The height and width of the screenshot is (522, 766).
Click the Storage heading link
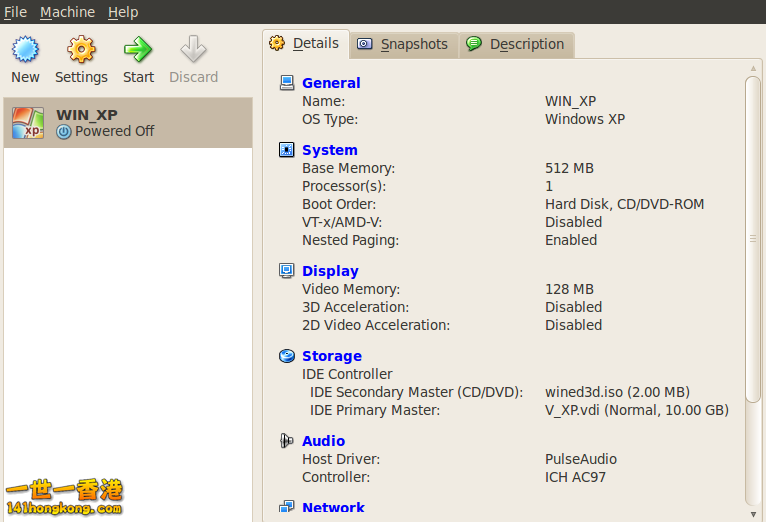[x=332, y=356]
